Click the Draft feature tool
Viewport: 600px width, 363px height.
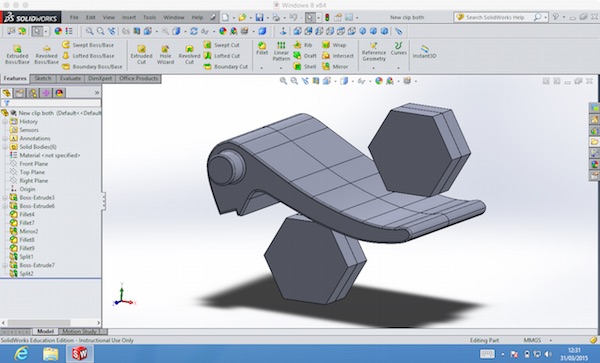(305, 56)
